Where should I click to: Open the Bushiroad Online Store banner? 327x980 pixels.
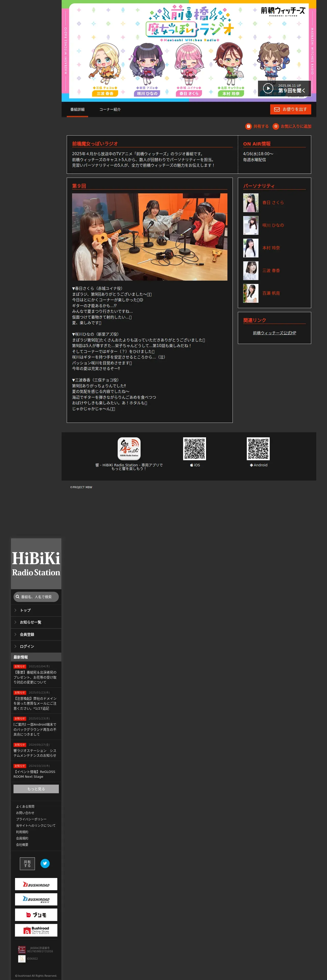(x=36, y=930)
